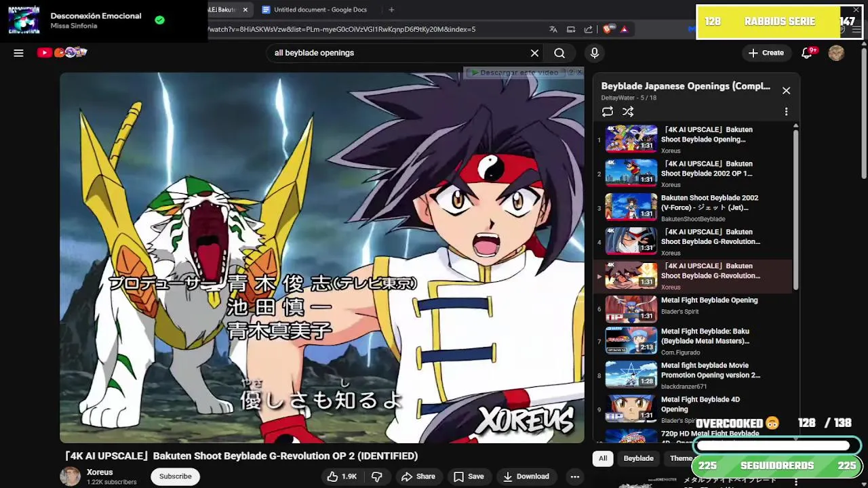This screenshot has height=488, width=868.
Task: Open playlist three-dot options menu
Action: coord(786,111)
